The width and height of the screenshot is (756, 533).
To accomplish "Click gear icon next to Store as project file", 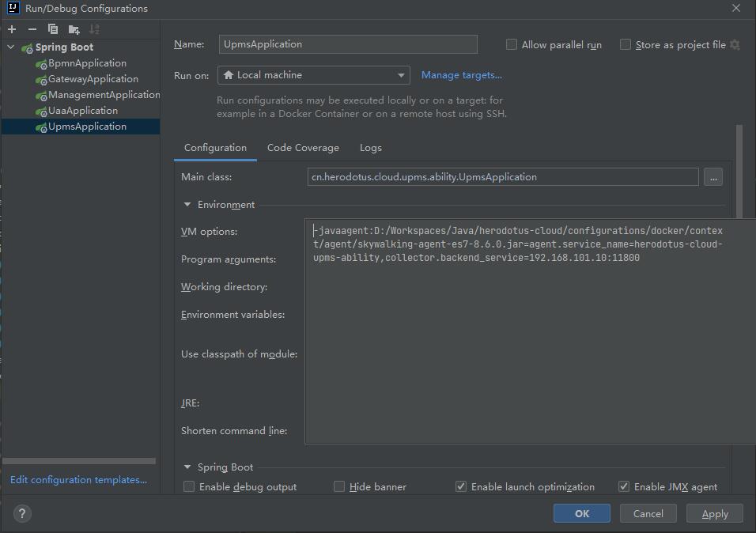I will click(735, 45).
